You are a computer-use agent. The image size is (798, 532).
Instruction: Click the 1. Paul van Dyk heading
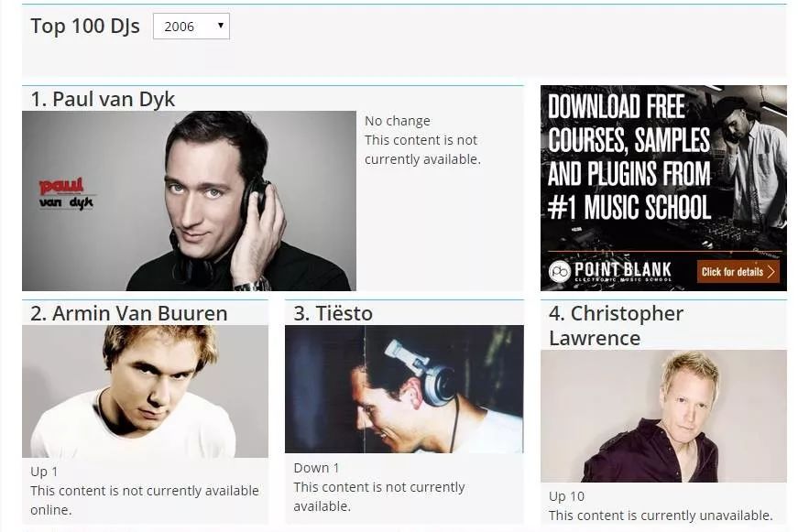[x=103, y=99]
